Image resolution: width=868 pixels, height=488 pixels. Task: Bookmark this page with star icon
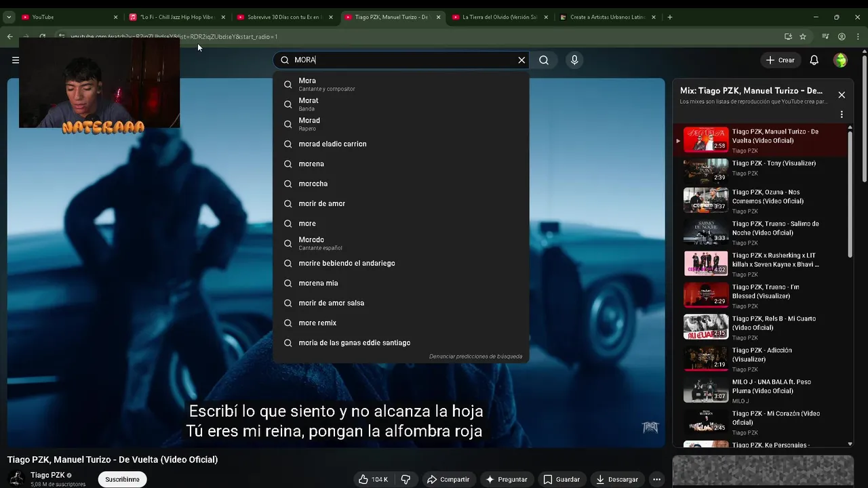point(803,37)
